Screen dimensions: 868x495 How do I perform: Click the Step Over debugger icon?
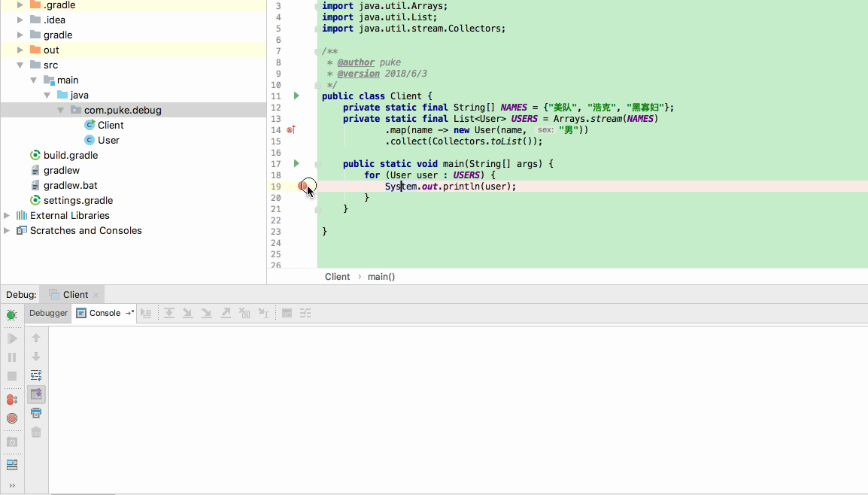(168, 313)
